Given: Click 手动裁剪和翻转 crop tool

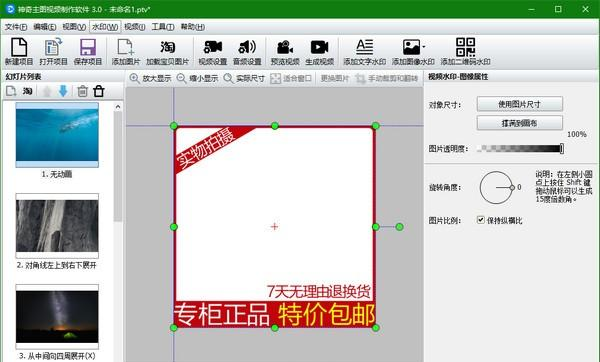Looking at the screenshot, I should tap(386, 78).
